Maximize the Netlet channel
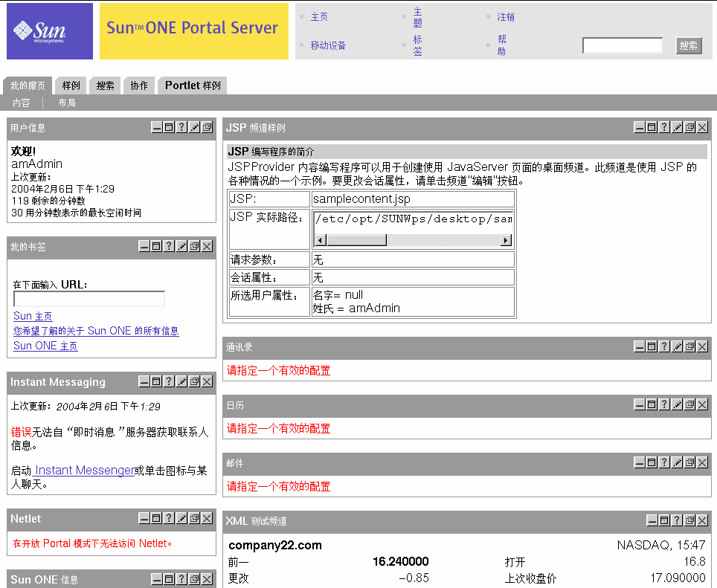The height and width of the screenshot is (588, 717). coord(156,518)
